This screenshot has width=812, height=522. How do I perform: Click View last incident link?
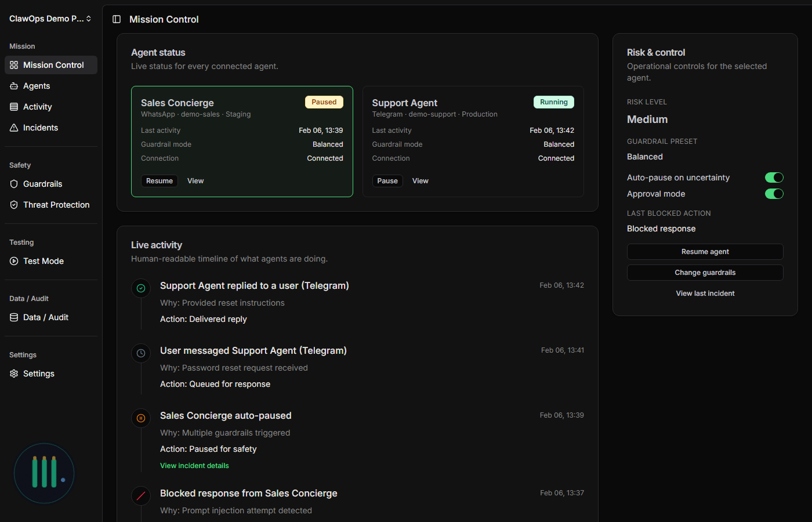pos(705,293)
